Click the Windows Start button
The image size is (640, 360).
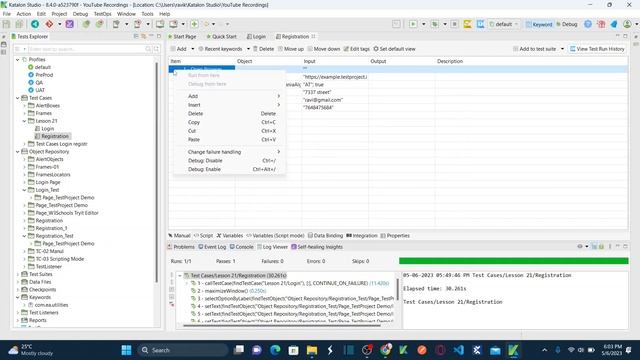[127, 350]
